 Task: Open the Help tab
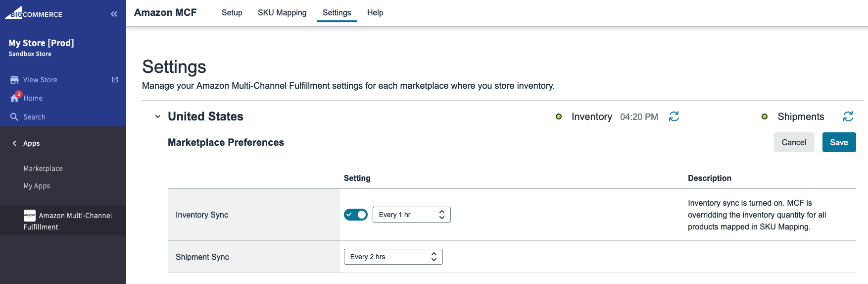click(375, 13)
